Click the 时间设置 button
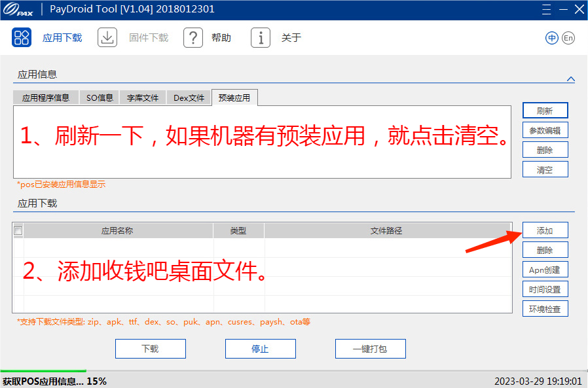Screen dimensions: 588x388 click(545, 289)
